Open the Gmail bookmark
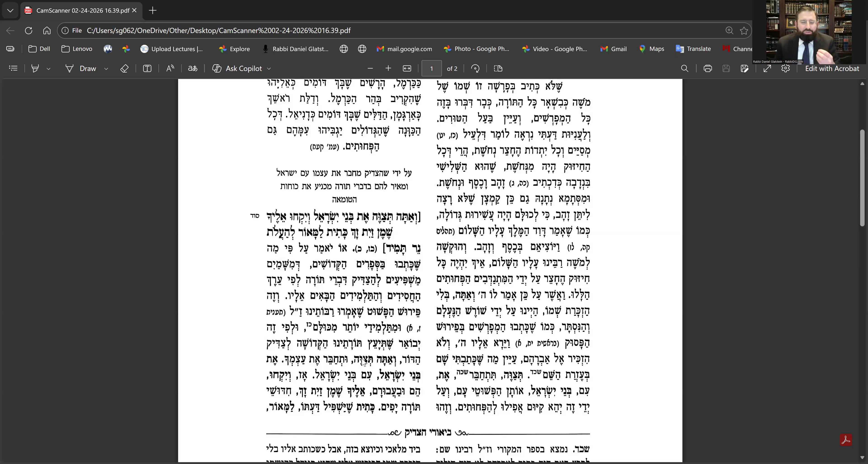868x464 pixels. (x=613, y=49)
